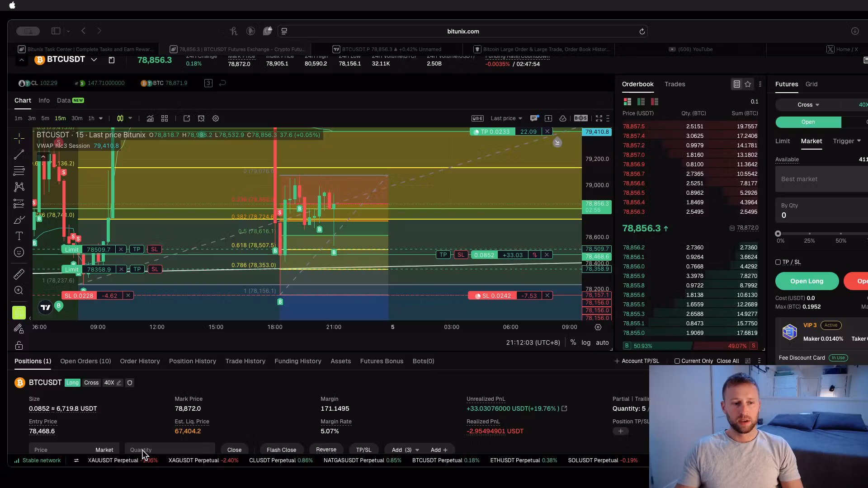Open the emoji icons tool
This screenshot has height=488, width=868.
click(19, 252)
